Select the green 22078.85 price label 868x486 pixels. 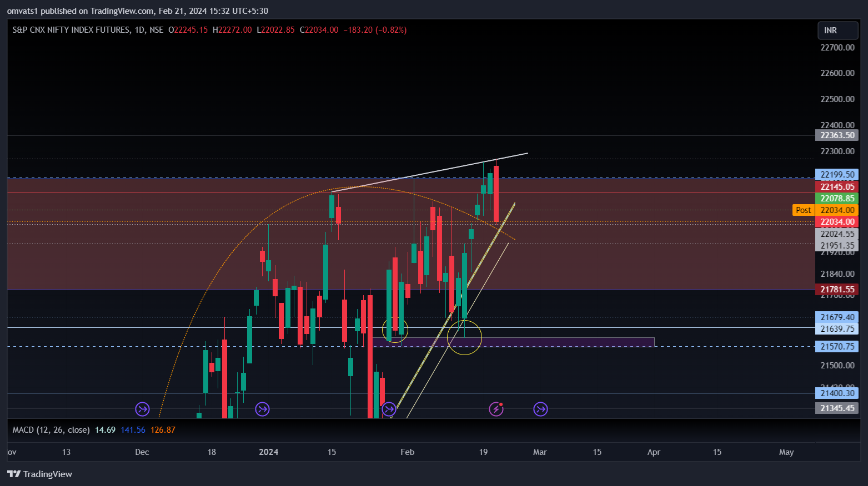pos(837,199)
